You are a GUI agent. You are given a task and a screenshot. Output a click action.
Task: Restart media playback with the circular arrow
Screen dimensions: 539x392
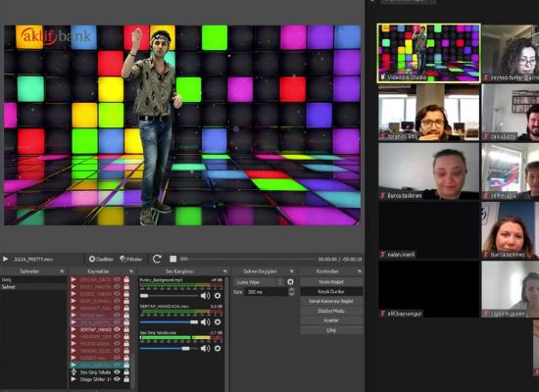(x=157, y=259)
